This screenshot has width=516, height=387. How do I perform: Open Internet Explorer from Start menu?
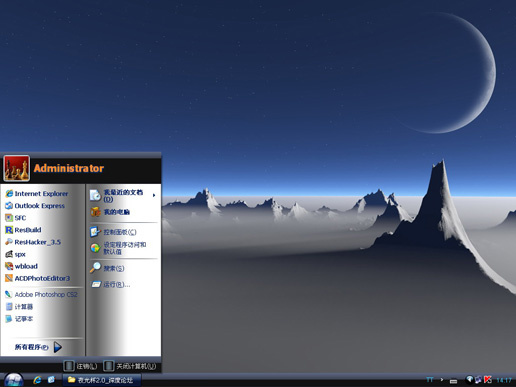(37, 194)
